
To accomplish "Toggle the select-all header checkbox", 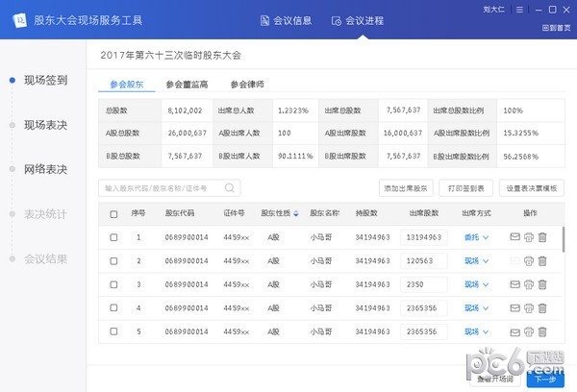I will pyautogui.click(x=113, y=214).
